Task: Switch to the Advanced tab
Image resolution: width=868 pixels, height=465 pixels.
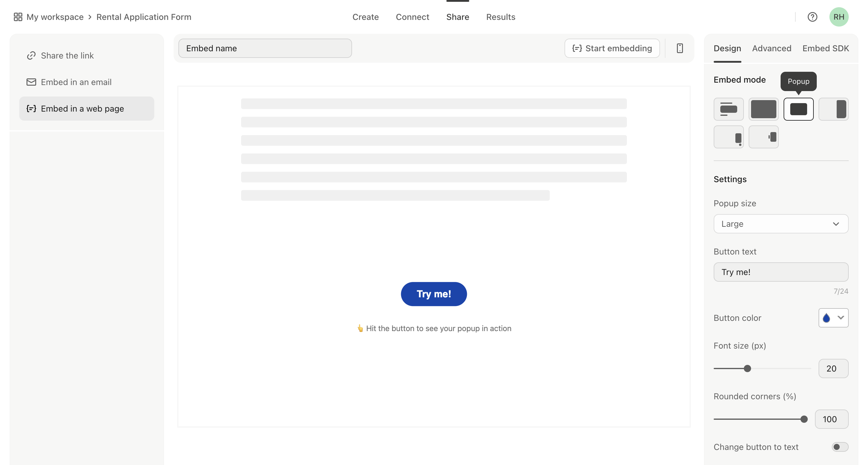Action: [x=772, y=48]
